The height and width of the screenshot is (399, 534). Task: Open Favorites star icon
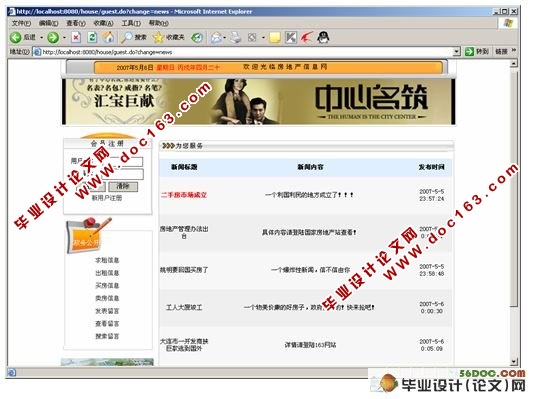pos(158,37)
